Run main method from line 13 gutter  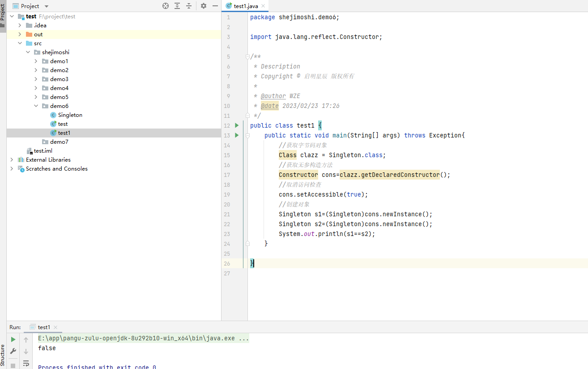[x=237, y=135]
